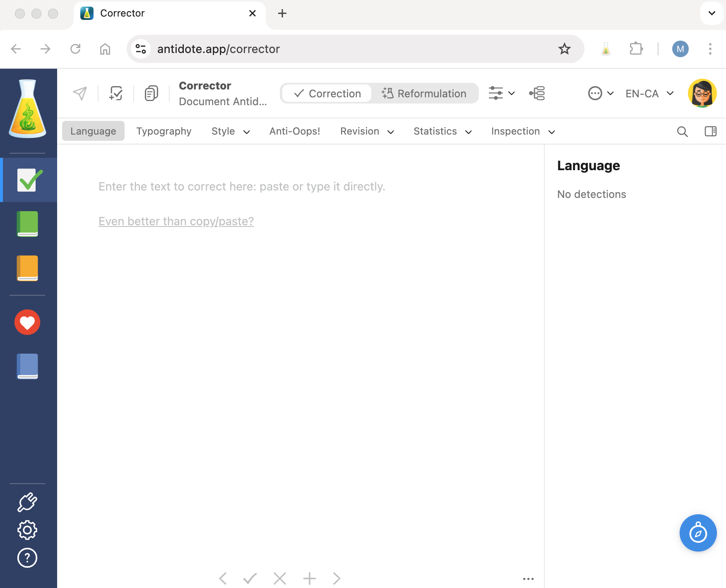Expand the Statistics dropdown
The height and width of the screenshot is (588, 726).
click(442, 131)
